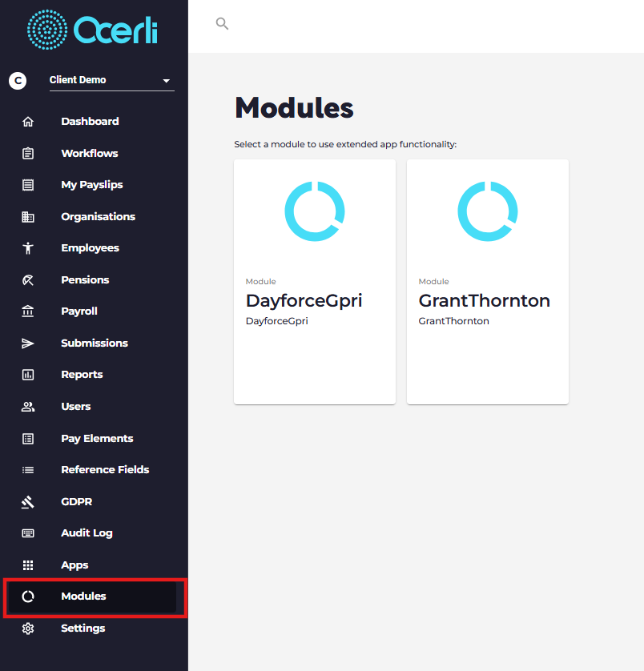644x671 pixels.
Task: Open the Apps section label
Action: 74,565
